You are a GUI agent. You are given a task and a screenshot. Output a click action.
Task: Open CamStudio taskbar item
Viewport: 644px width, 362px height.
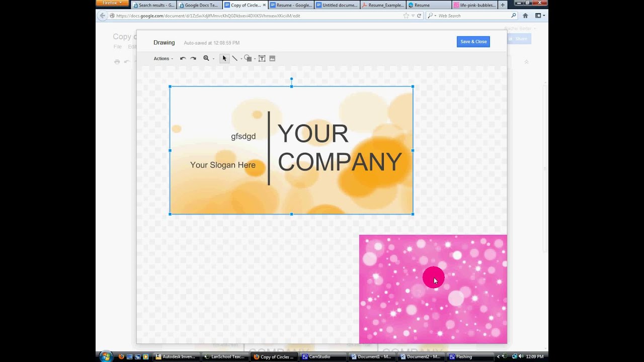[323, 356]
